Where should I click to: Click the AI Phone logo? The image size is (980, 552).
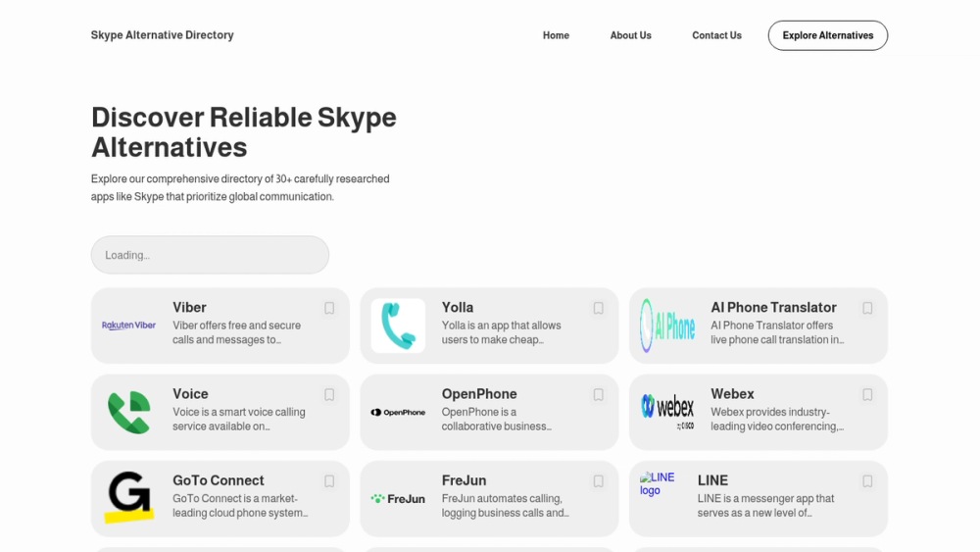coord(666,326)
